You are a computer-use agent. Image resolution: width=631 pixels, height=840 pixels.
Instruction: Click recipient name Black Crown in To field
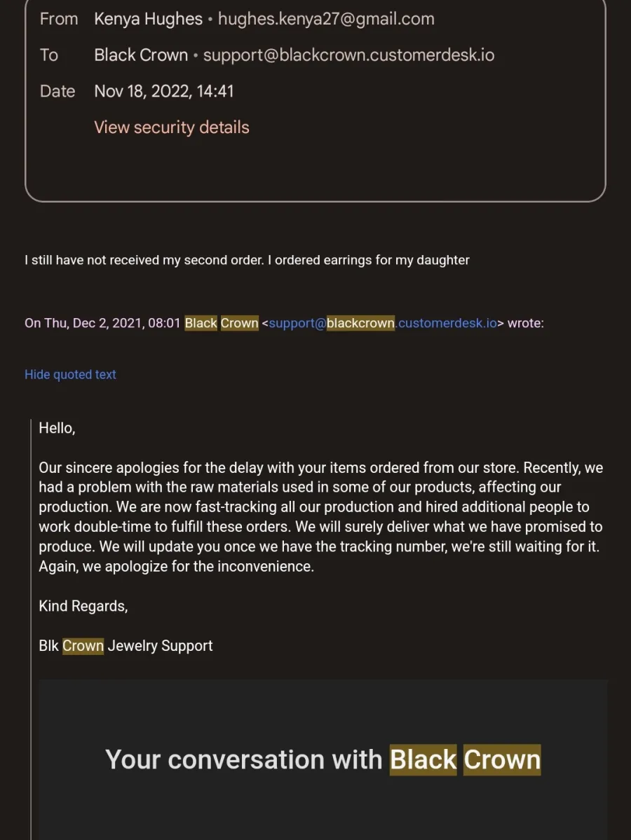[x=141, y=55]
